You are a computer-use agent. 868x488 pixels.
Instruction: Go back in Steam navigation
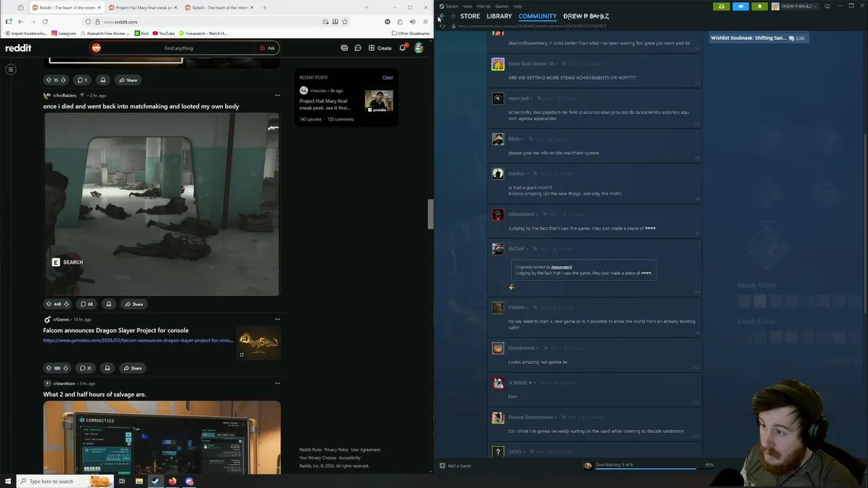(442, 16)
